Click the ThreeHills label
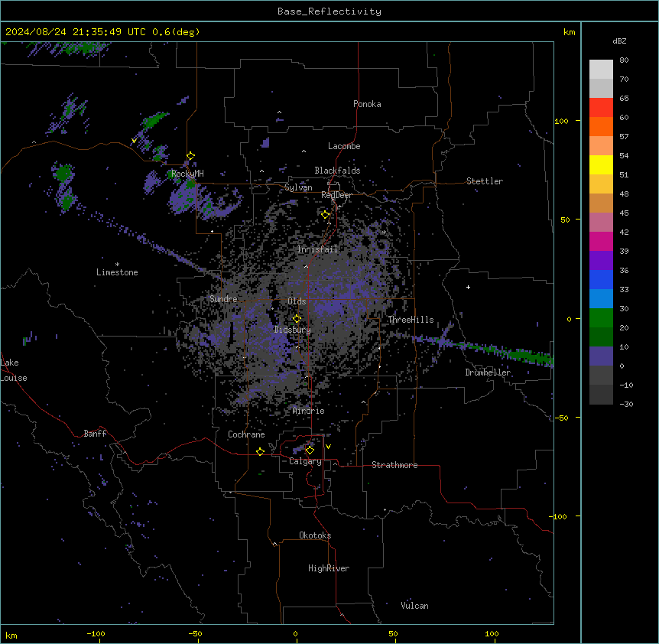 tap(411, 320)
